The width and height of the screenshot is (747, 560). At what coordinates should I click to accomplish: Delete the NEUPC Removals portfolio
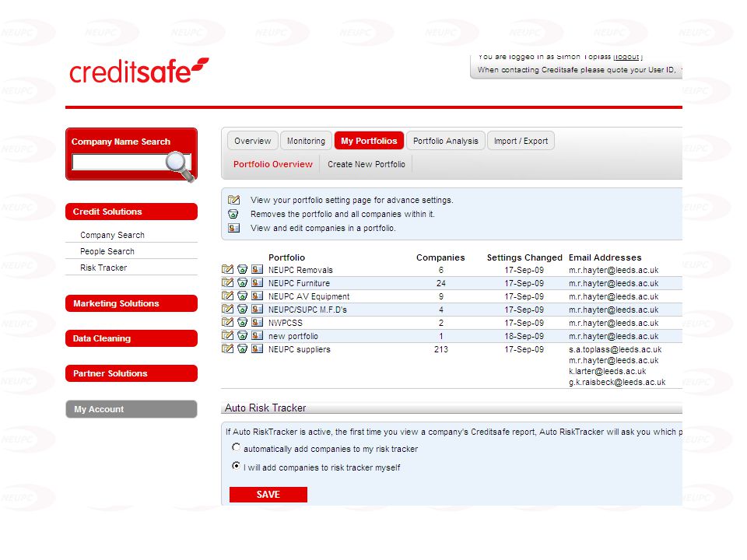point(243,270)
